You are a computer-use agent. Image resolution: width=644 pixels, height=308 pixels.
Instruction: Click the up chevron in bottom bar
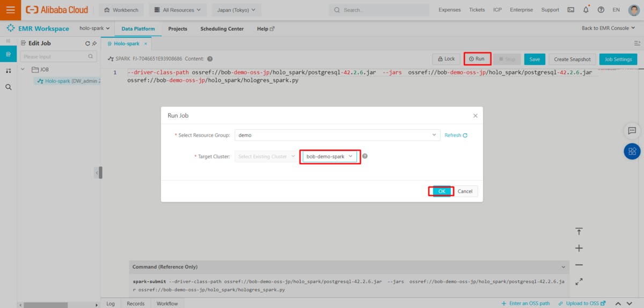point(618,304)
